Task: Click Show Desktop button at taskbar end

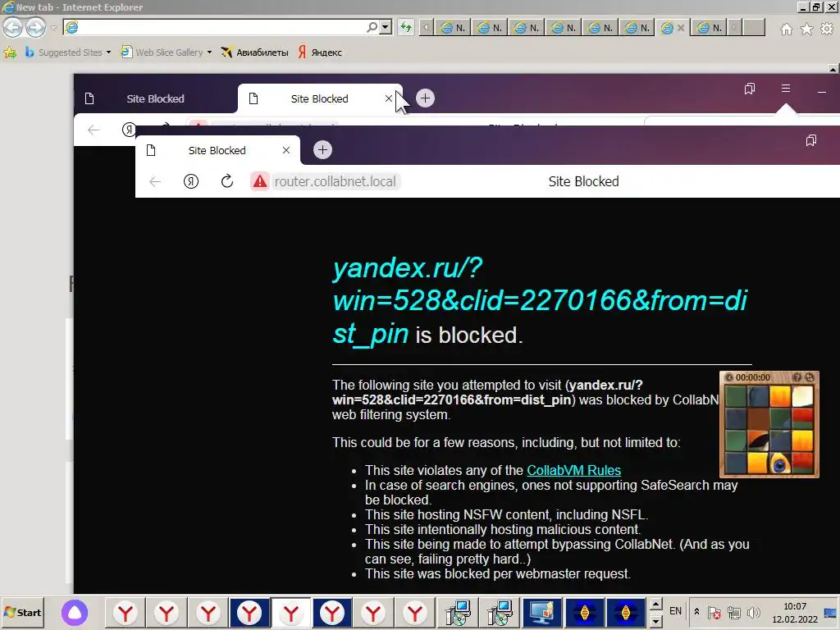Action: click(831, 613)
